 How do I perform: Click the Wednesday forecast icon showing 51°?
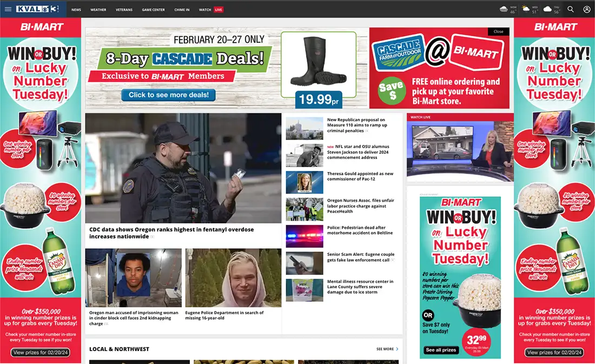pyautogui.click(x=526, y=9)
